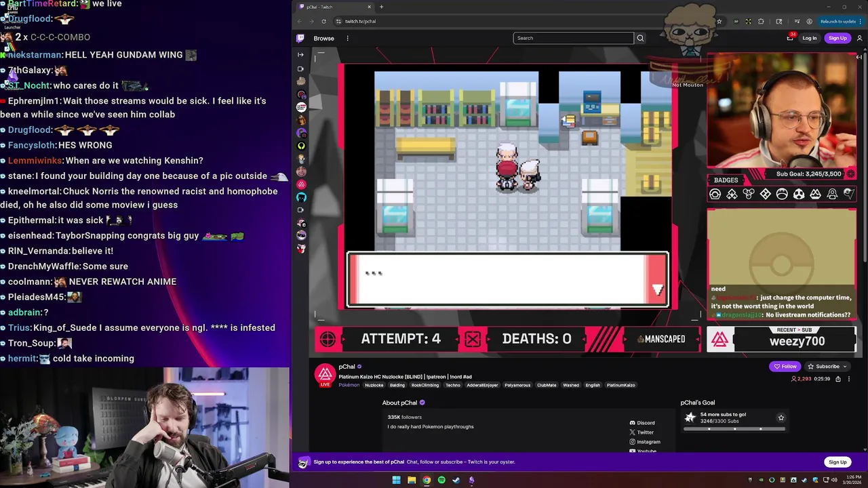Open the Twitch notifications inbox with badge 34

(x=790, y=38)
